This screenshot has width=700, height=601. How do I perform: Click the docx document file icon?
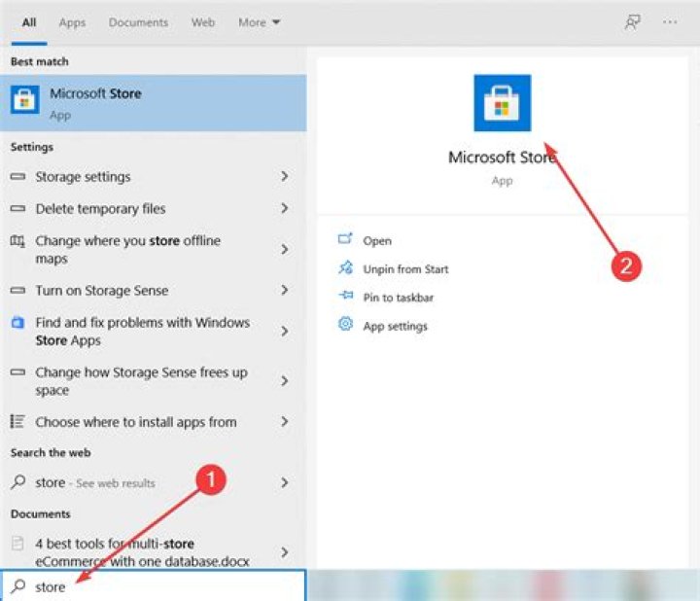pos(17,543)
